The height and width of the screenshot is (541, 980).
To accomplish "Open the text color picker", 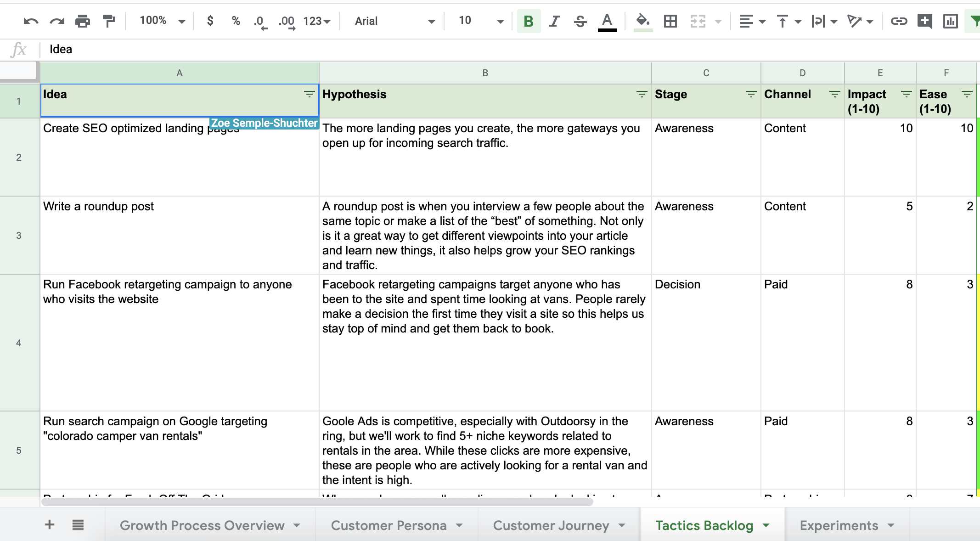I will coord(607,21).
